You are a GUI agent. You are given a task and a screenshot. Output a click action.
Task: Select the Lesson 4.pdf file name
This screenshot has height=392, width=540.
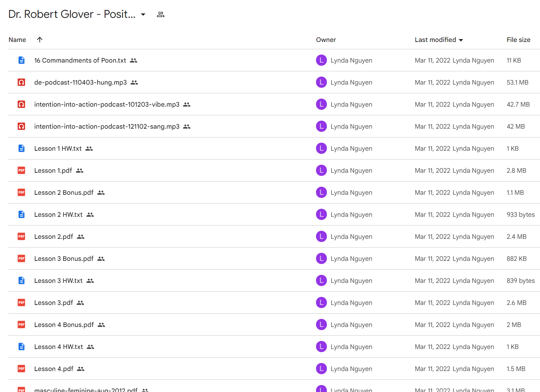54,369
